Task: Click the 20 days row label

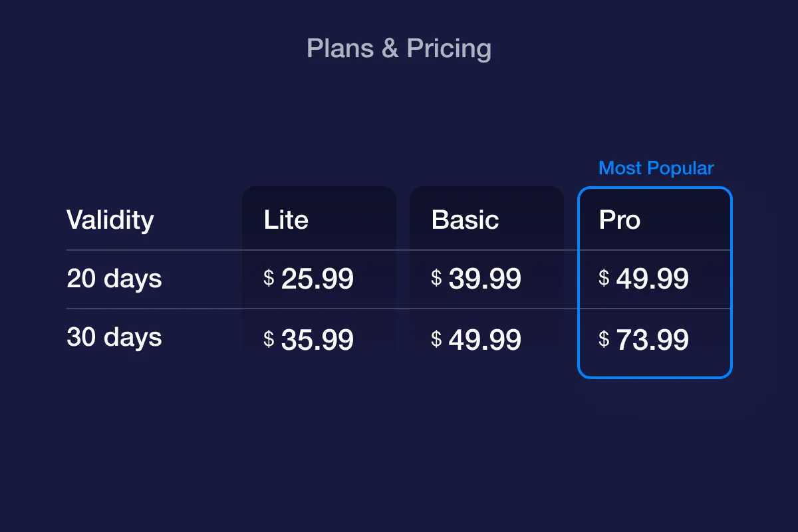Action: [114, 279]
